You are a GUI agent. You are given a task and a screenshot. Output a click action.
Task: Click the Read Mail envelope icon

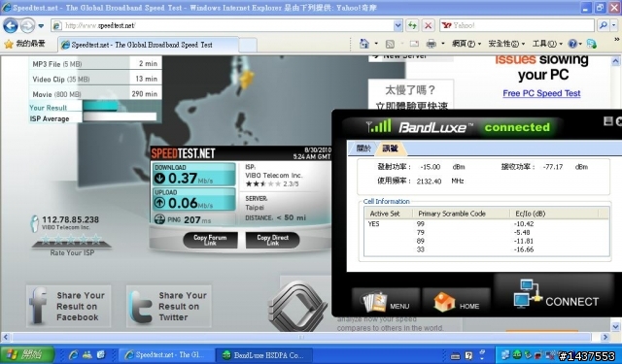pyautogui.click(x=414, y=44)
